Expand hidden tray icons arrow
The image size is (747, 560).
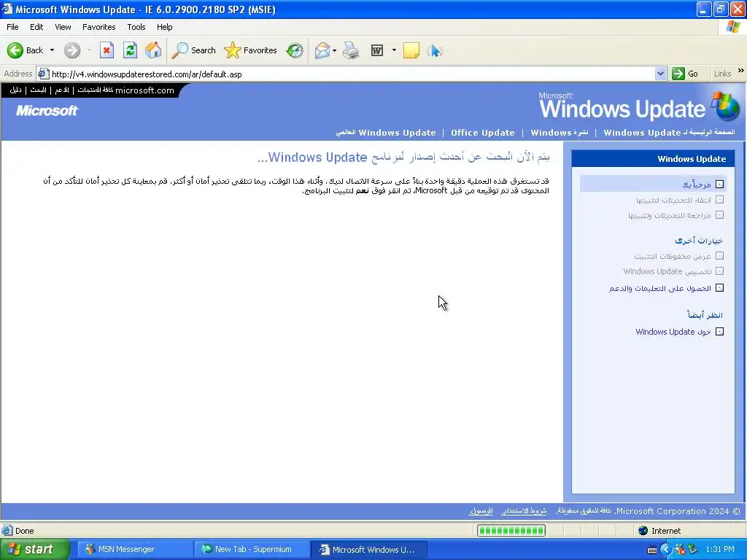(x=665, y=550)
